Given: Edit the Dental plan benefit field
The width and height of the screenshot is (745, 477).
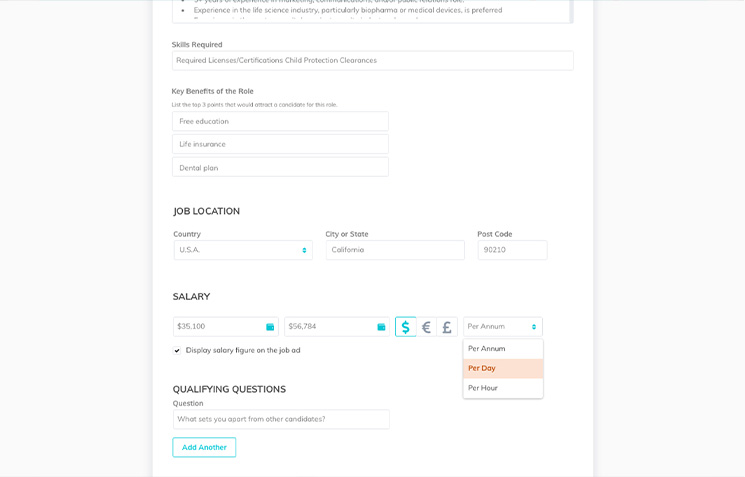Looking at the screenshot, I should pyautogui.click(x=280, y=167).
